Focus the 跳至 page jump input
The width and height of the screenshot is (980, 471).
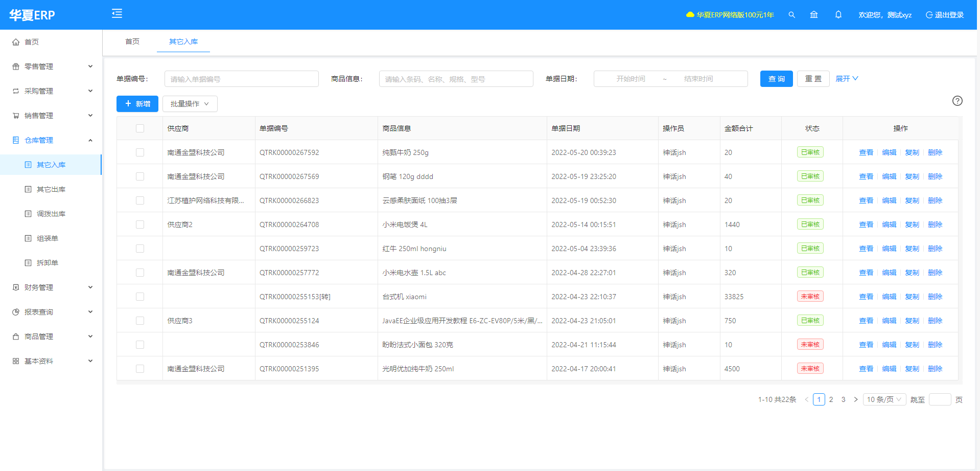940,399
